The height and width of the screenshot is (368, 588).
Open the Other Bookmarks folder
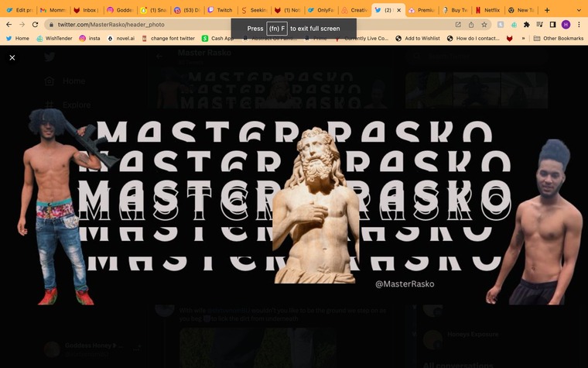pos(559,38)
